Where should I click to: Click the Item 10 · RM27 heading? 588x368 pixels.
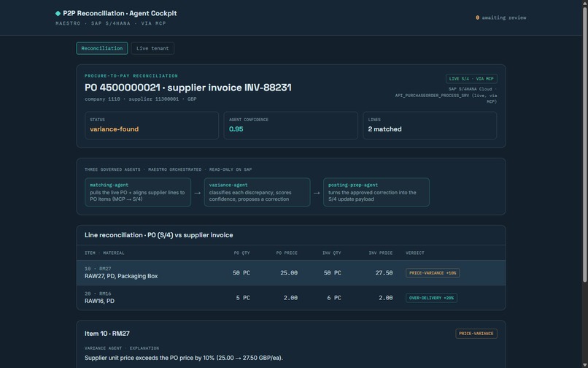point(107,334)
